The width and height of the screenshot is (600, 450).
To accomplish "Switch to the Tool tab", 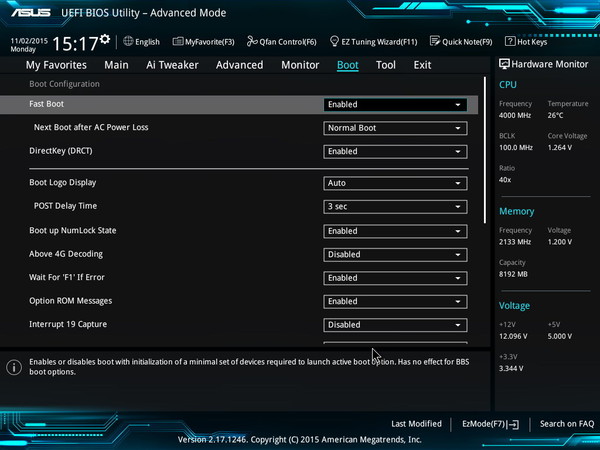I will click(x=386, y=65).
